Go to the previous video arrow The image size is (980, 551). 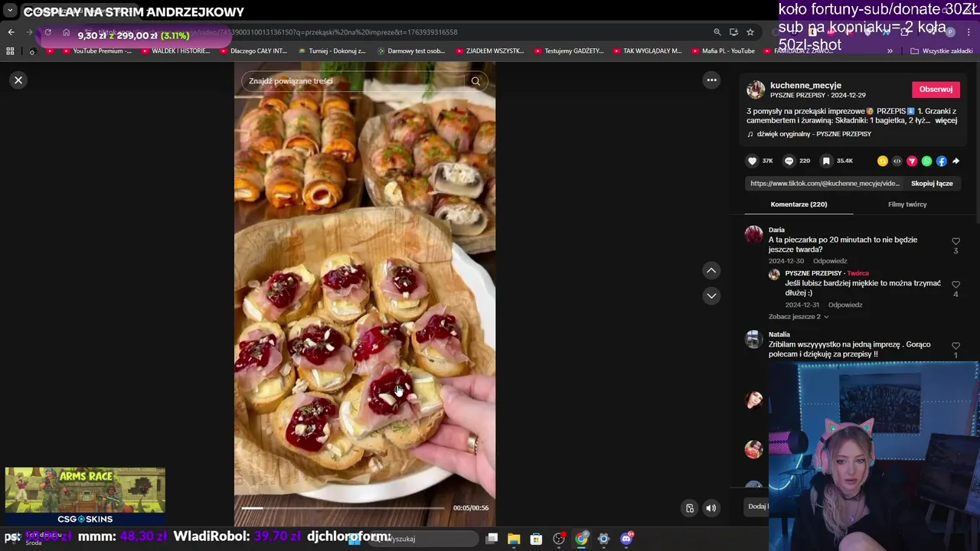pos(711,270)
